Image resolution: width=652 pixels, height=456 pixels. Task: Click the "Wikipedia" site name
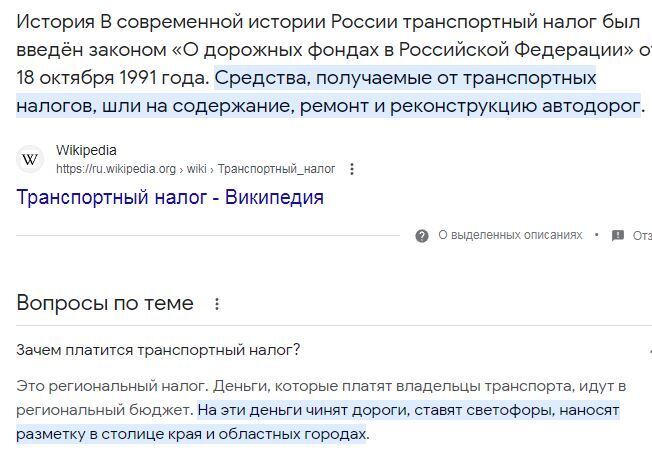86,151
